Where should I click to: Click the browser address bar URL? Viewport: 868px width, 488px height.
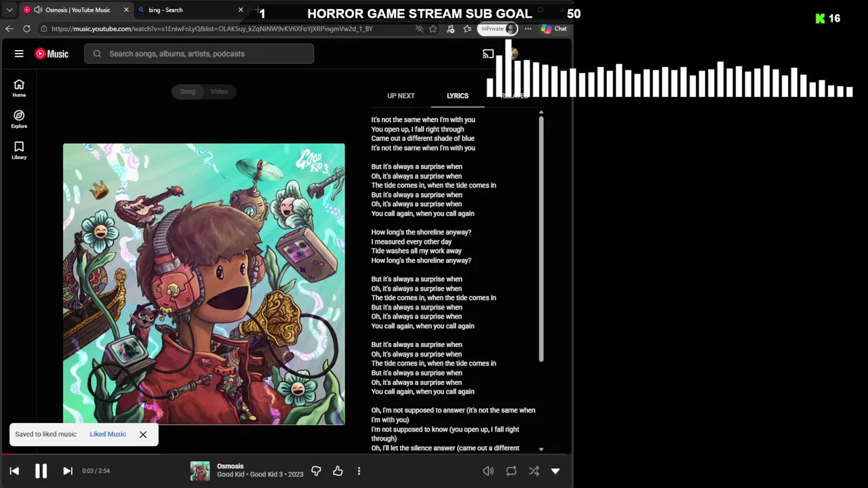(x=212, y=29)
